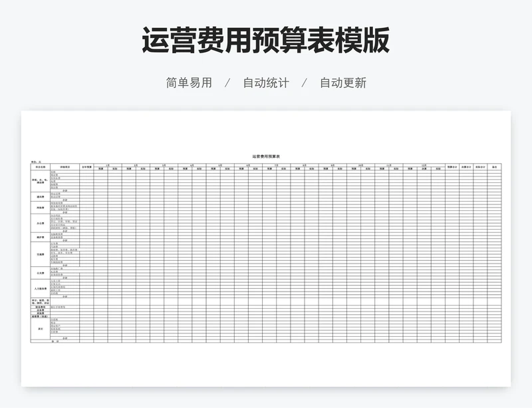532x408 pixels.
Task: Select the 通讯费 category cell
Action: tap(41, 197)
